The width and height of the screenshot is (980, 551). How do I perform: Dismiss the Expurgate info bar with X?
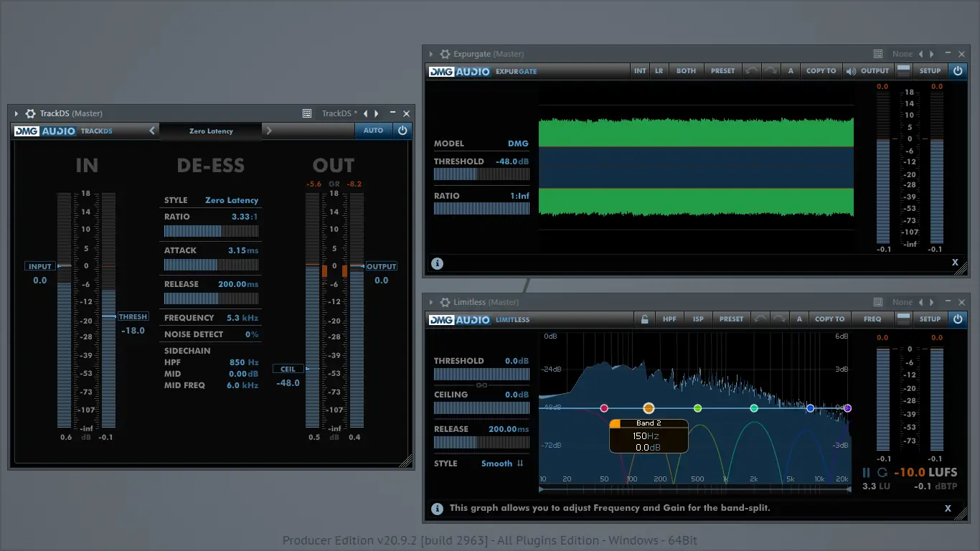955,263
